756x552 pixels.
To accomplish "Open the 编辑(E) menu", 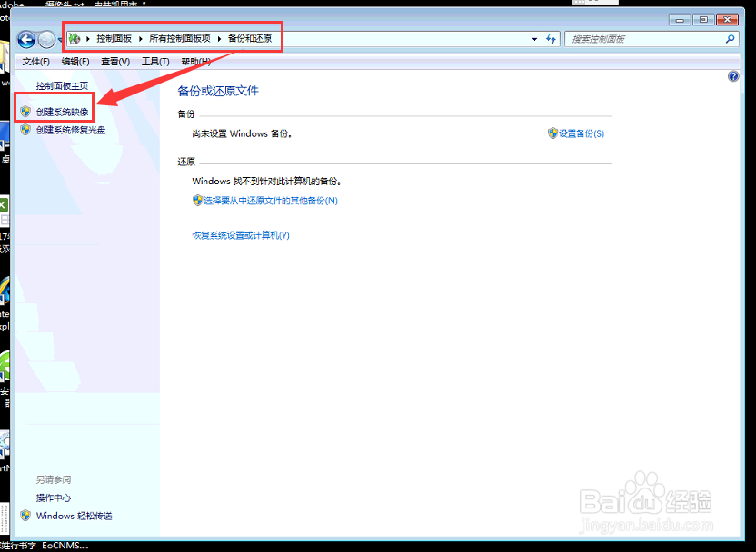I will coord(75,62).
